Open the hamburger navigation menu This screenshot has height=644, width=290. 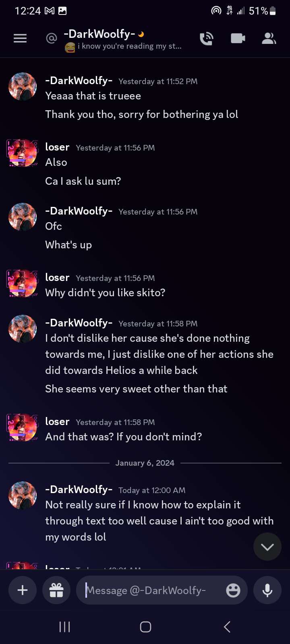(x=20, y=38)
